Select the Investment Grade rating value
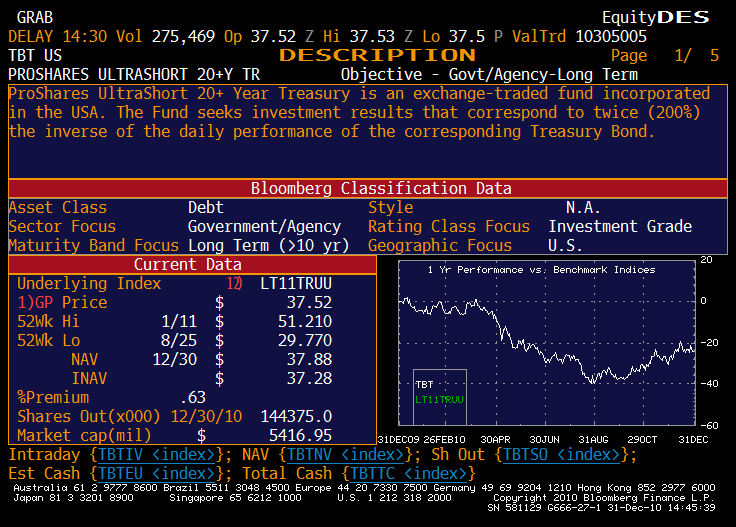The width and height of the screenshot is (736, 527). (x=620, y=226)
